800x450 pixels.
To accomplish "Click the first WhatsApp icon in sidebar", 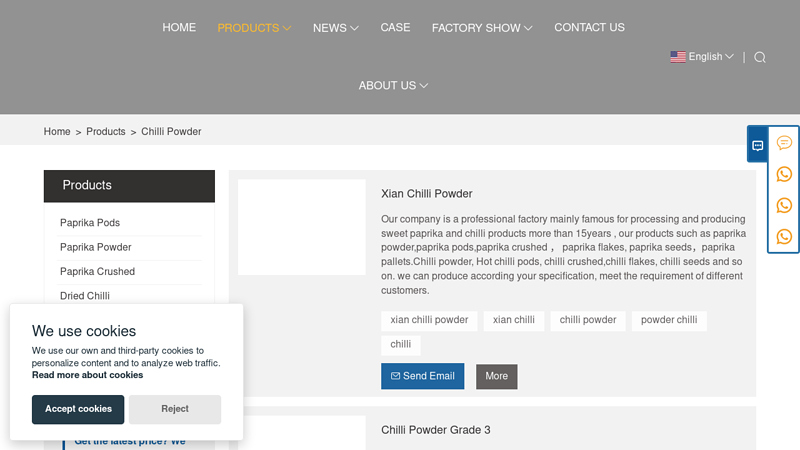I will [784, 174].
